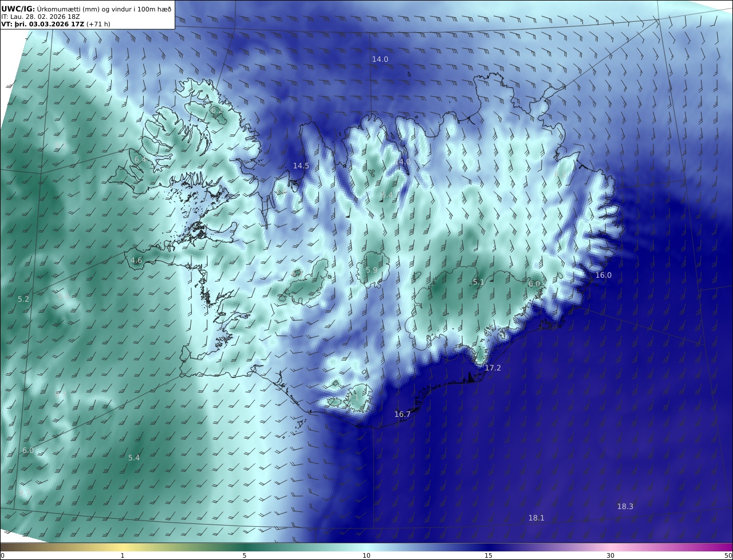This screenshot has width=733, height=560.
Task: Click the title line starting with UWC/IG
Action: [86, 9]
